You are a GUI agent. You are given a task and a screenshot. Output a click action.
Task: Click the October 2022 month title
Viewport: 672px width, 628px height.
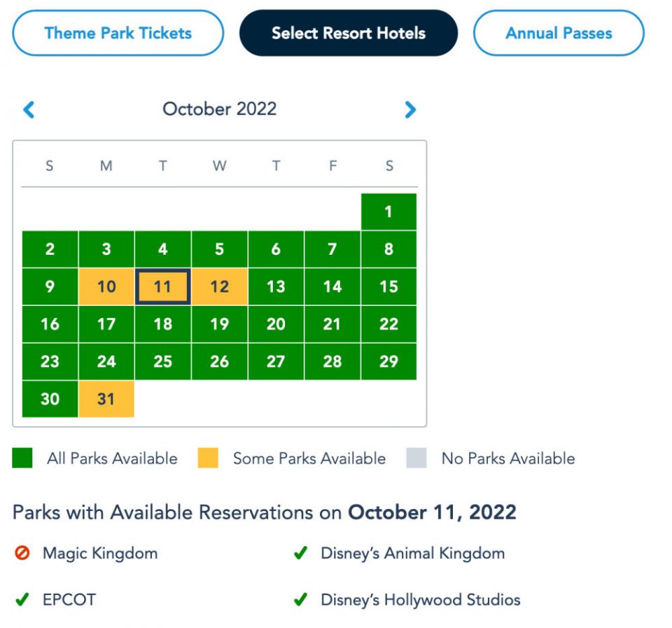[219, 109]
